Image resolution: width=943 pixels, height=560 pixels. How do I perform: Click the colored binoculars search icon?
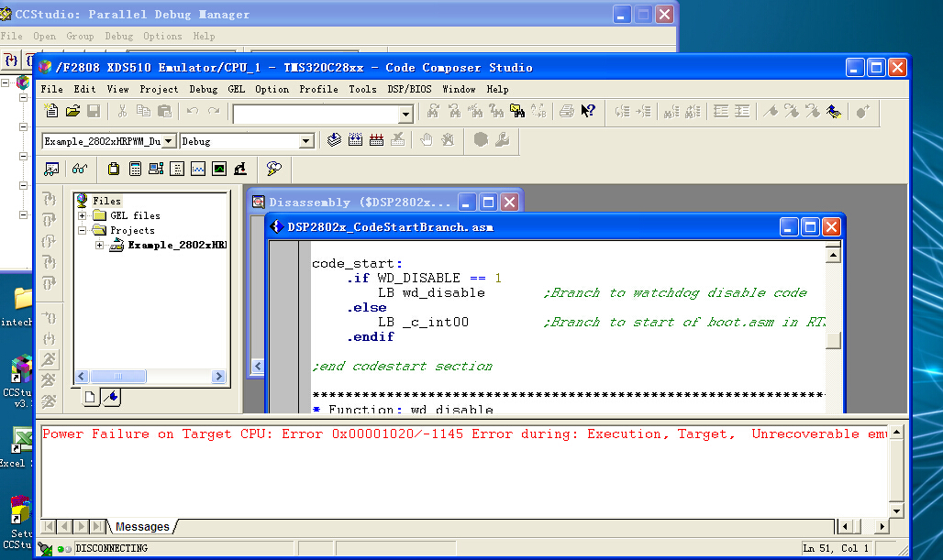click(517, 111)
